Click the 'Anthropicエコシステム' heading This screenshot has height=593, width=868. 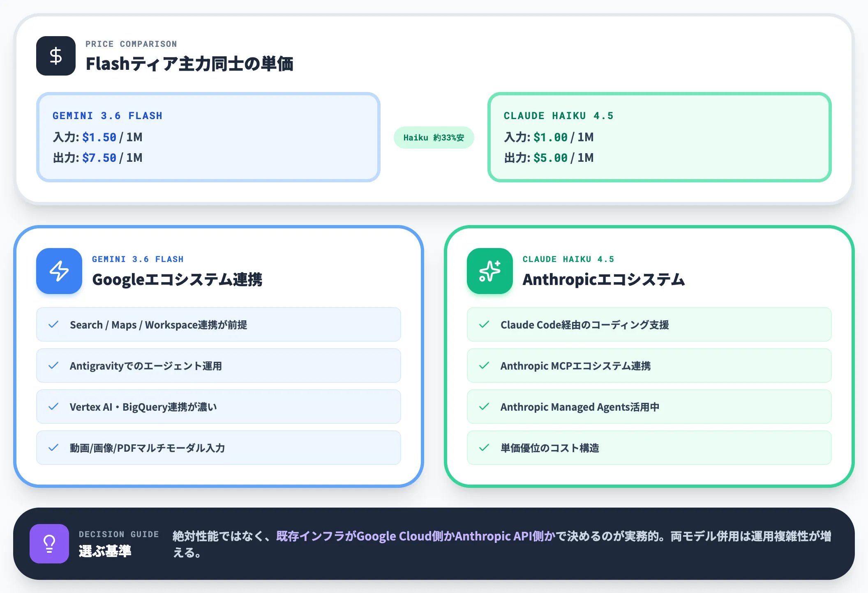click(x=604, y=280)
